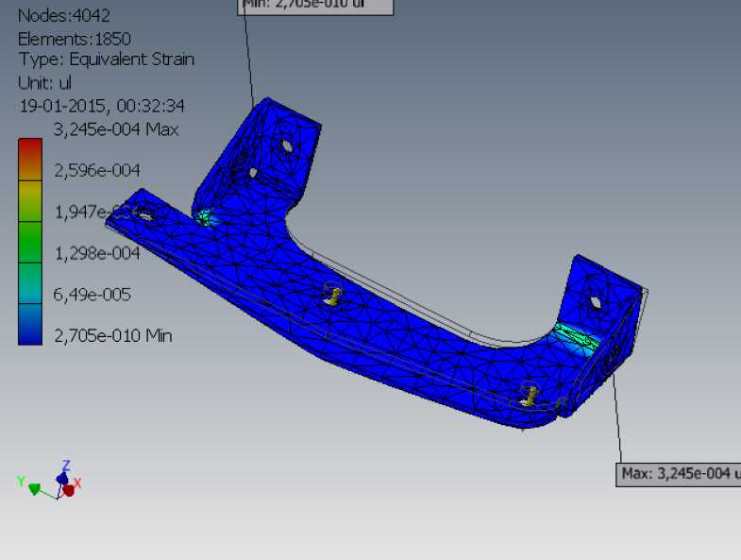The height and width of the screenshot is (560, 741).
Task: Click the bolt at the bracket's middle
Action: point(333,297)
